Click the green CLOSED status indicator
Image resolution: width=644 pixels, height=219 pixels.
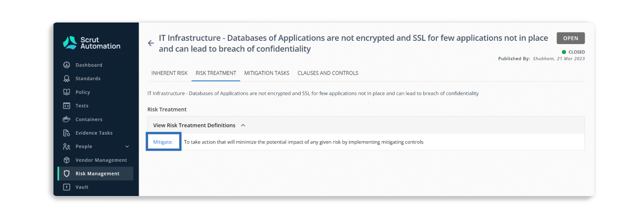573,52
